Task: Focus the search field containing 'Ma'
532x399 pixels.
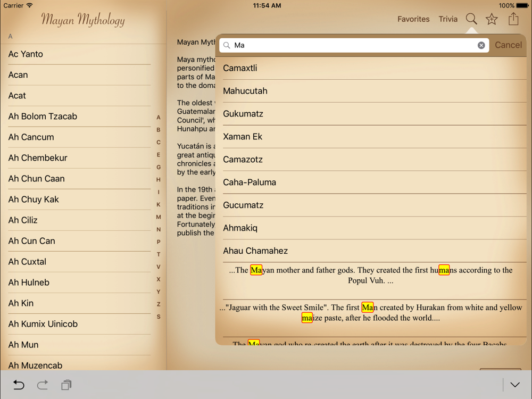Action: coord(354,45)
